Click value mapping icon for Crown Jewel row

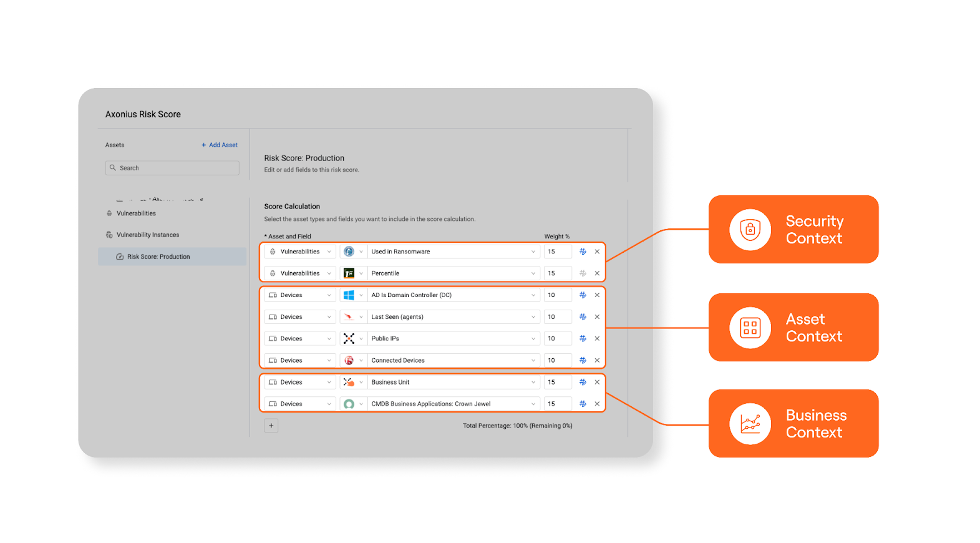(x=583, y=404)
